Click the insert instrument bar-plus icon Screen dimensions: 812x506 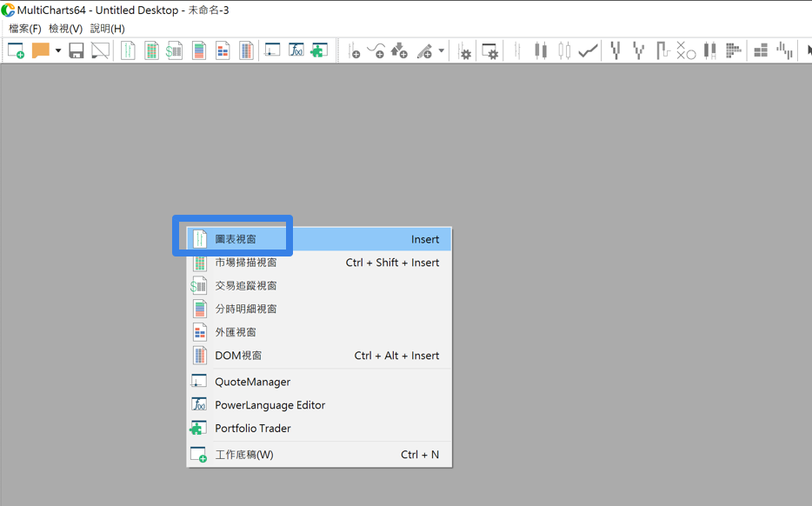(355, 50)
